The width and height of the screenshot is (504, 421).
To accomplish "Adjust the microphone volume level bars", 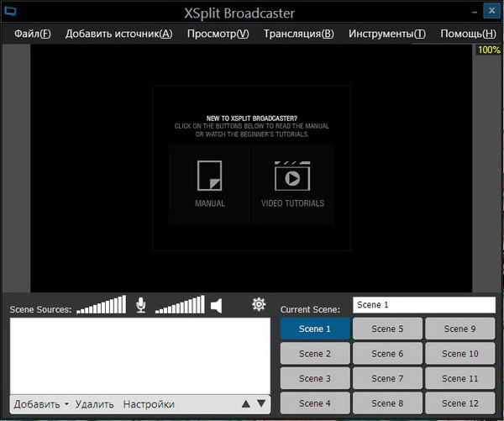I will coord(102,305).
